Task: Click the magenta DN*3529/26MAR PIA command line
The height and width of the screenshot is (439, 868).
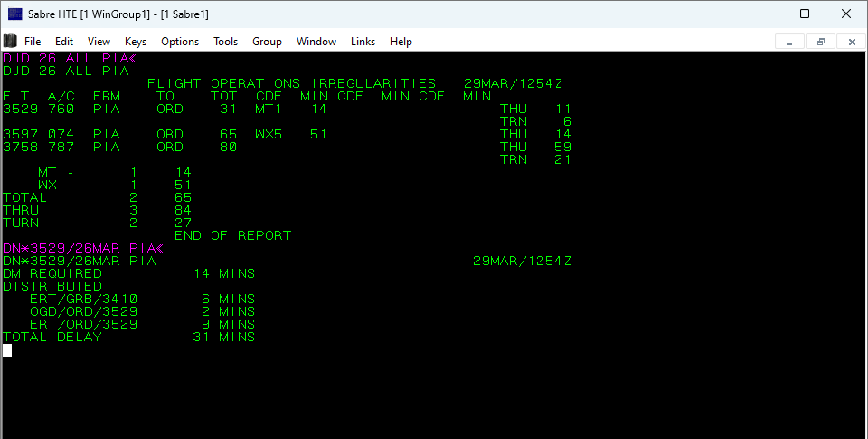Action: (81, 248)
